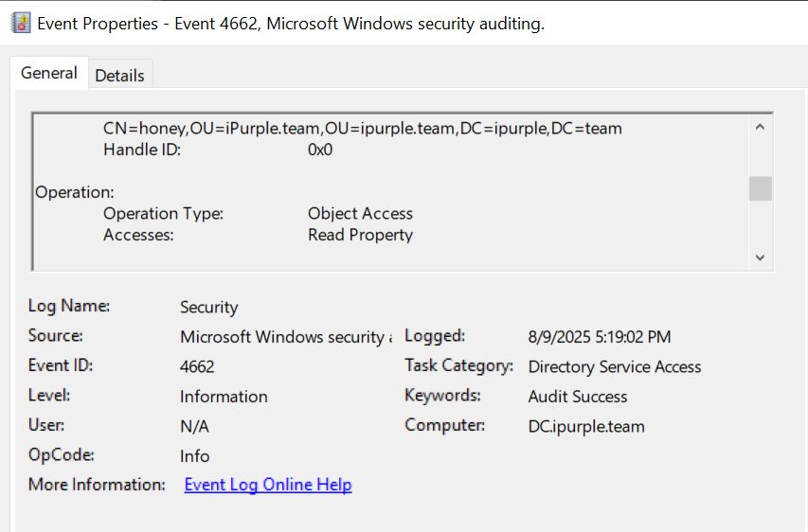The height and width of the screenshot is (532, 808).
Task: Switch to the Details tab
Action: click(x=119, y=75)
